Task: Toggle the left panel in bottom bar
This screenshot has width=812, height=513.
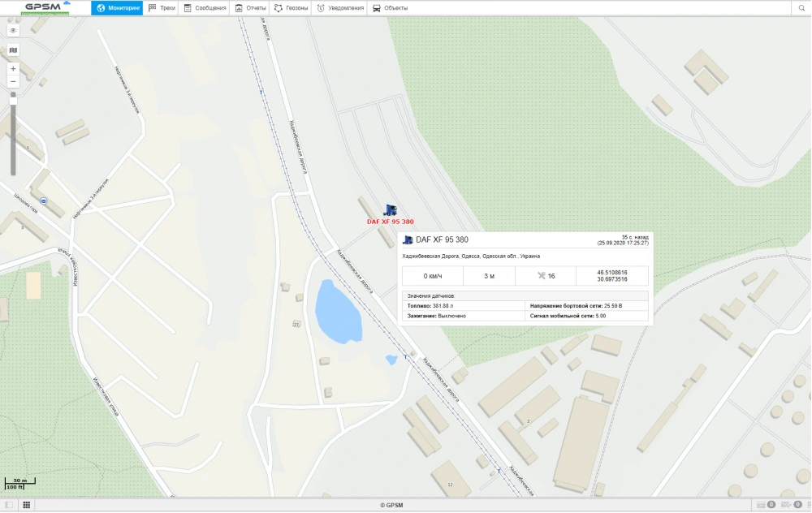Action: point(9,505)
